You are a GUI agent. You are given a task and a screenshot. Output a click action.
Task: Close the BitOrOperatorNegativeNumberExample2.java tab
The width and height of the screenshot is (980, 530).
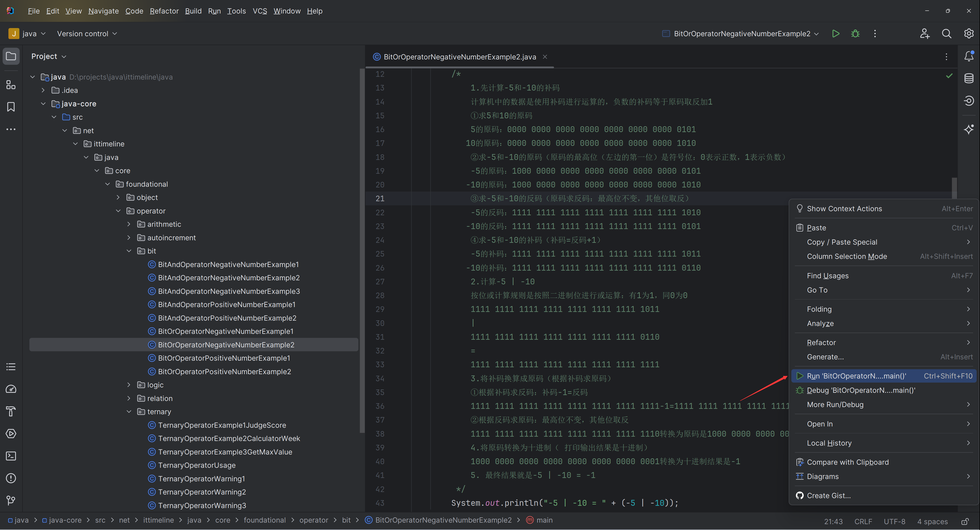545,57
